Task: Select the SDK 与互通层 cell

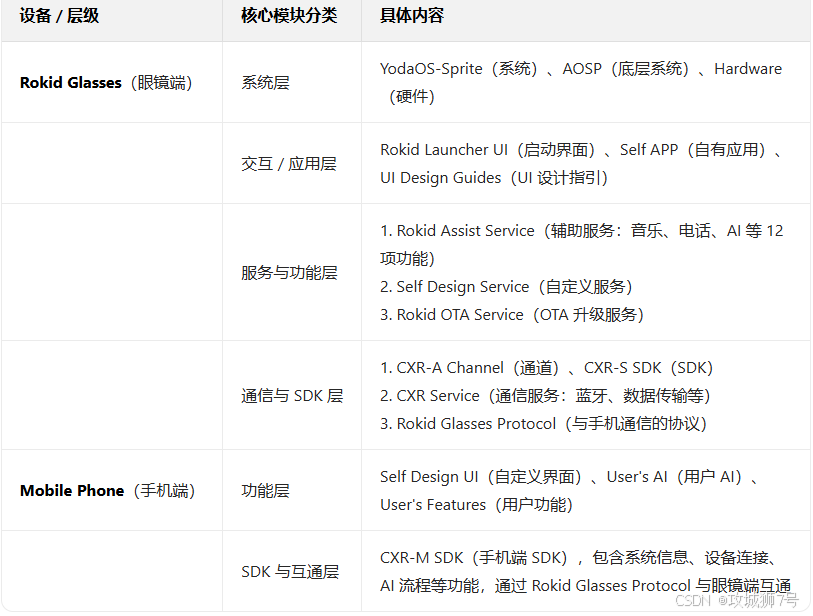Action: coord(290,572)
